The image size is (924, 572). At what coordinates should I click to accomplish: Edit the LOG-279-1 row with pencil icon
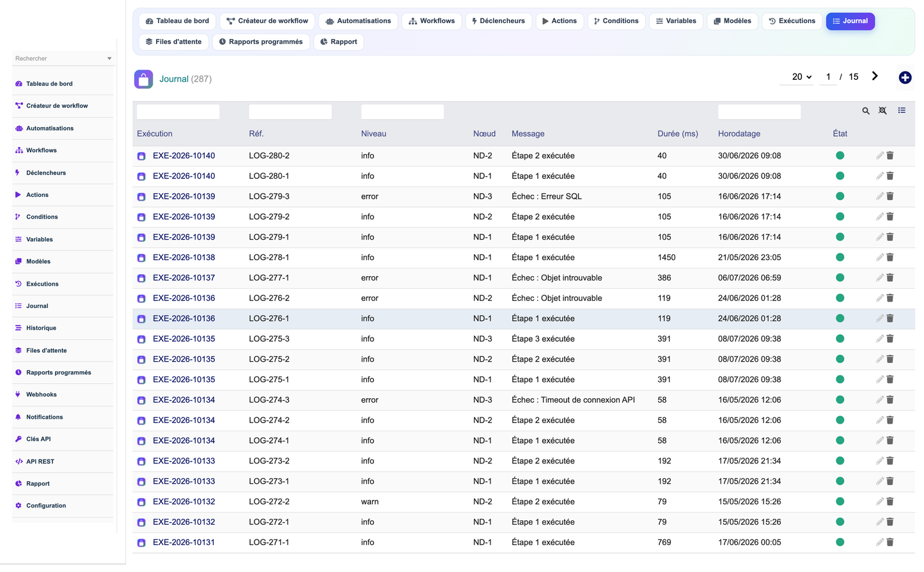pyautogui.click(x=880, y=237)
